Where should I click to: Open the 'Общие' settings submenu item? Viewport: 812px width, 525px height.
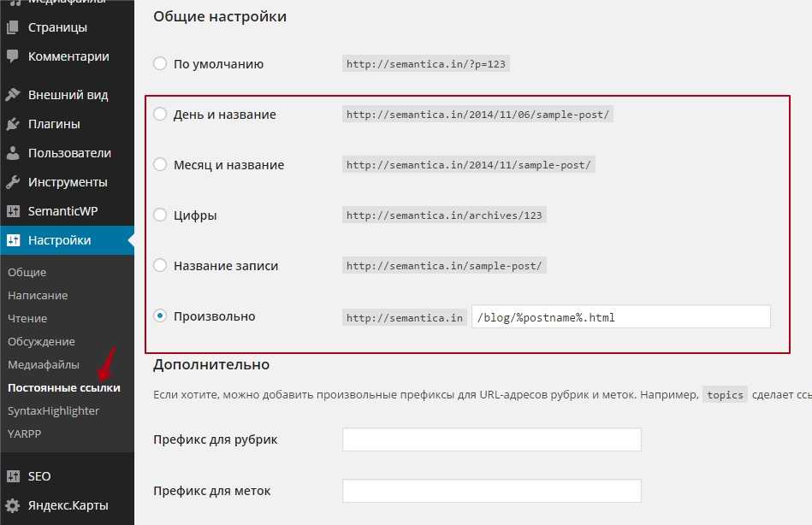(x=27, y=272)
